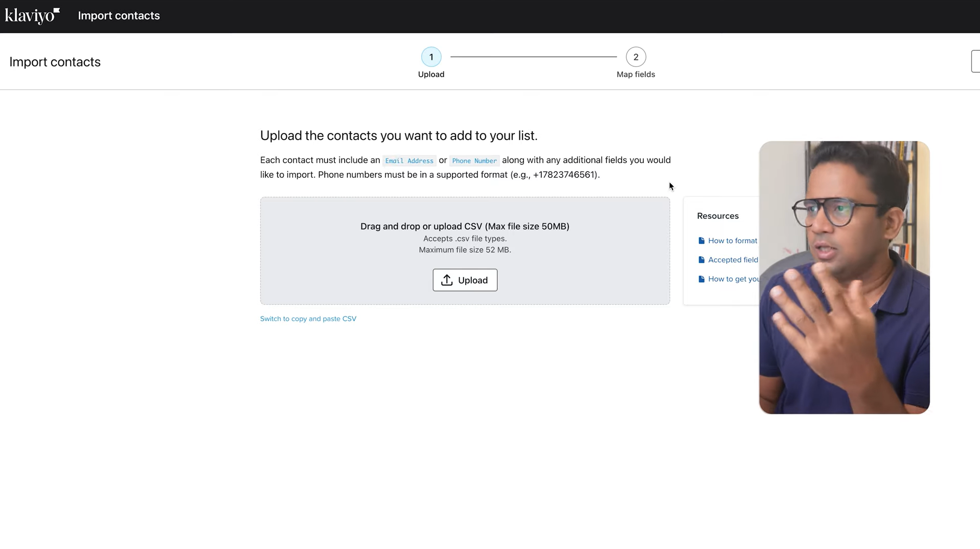This screenshot has height=549, width=980.
Task: Open the How to get you resource link
Action: click(734, 279)
